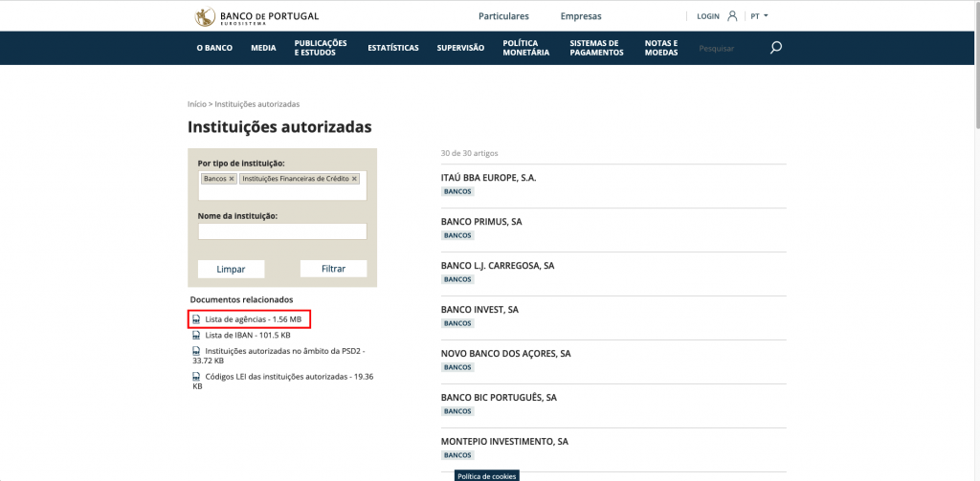Screen dimensions: 980x481
Task: Click the Banco de Portugal logo
Action: tap(256, 16)
